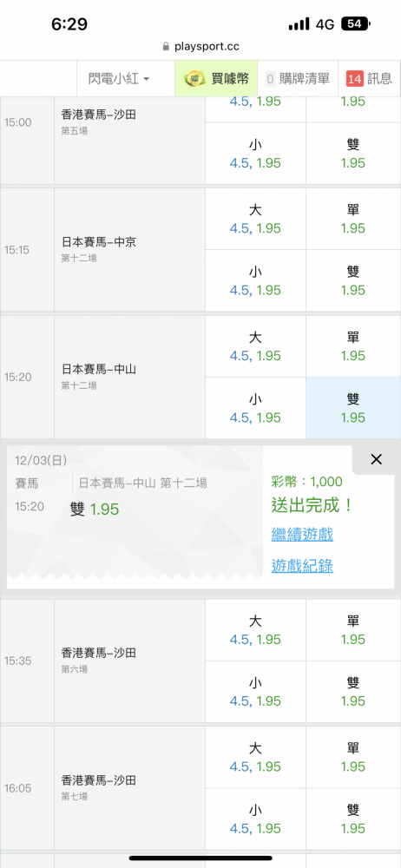401x868 pixels.
Task: Open the 閃電小紅 user dropdown
Action: tap(119, 79)
